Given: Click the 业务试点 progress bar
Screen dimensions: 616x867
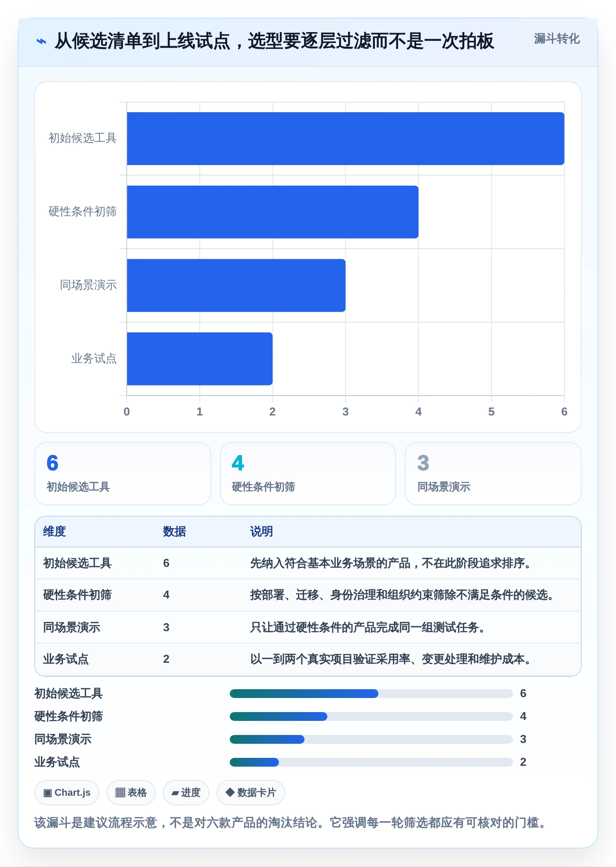Looking at the screenshot, I should coord(371,762).
